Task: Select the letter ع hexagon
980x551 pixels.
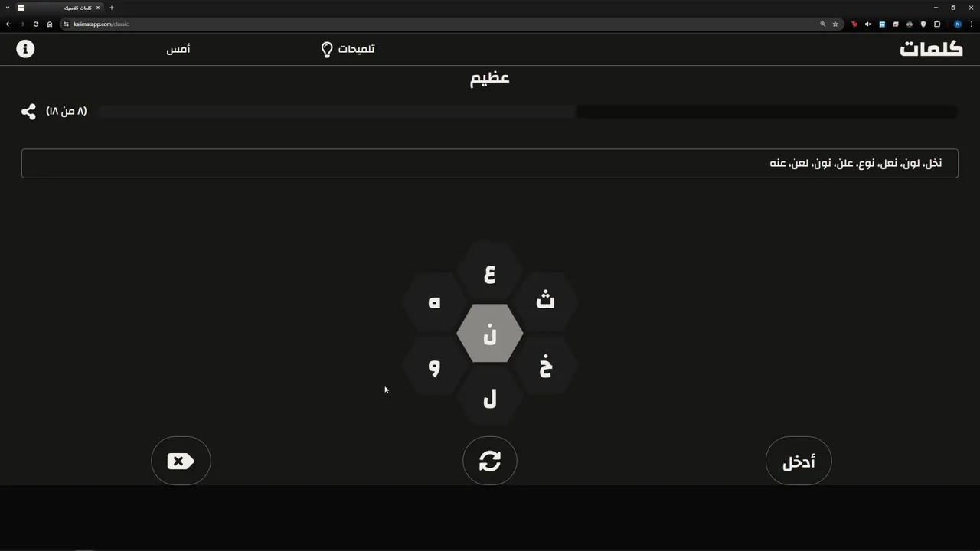Action: click(x=490, y=274)
